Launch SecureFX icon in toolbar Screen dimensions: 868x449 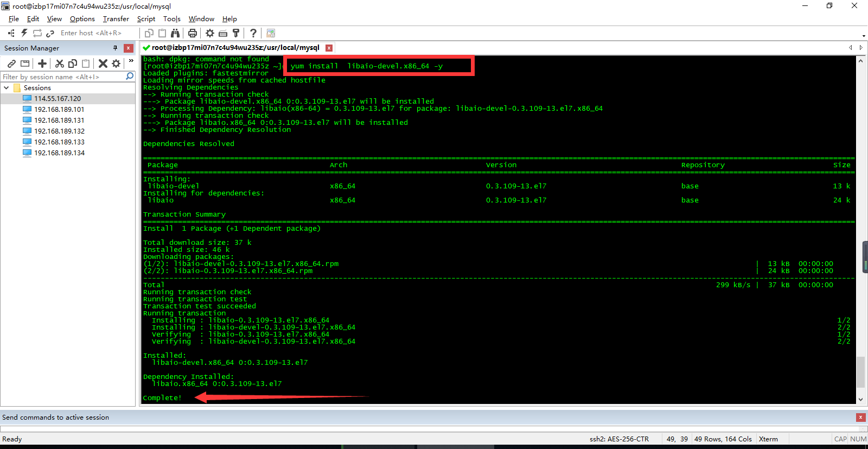pos(271,33)
